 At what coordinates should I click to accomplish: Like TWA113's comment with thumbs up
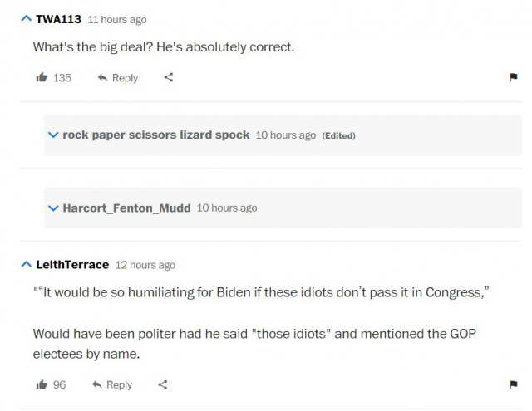click(x=41, y=78)
